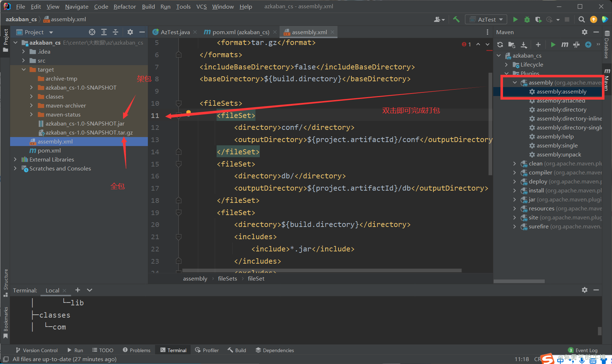
Task: Reload all Maven projects
Action: tap(500, 45)
